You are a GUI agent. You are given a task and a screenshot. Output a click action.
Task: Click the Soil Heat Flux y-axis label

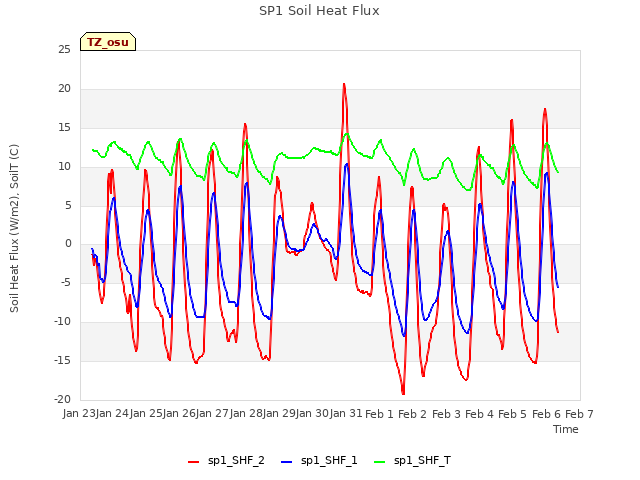pos(14,229)
